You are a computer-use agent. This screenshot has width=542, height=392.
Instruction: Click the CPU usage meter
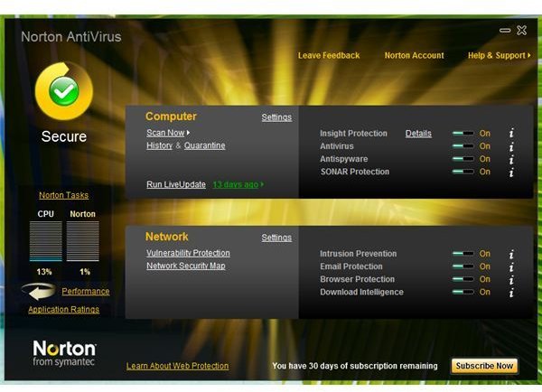coord(46,241)
